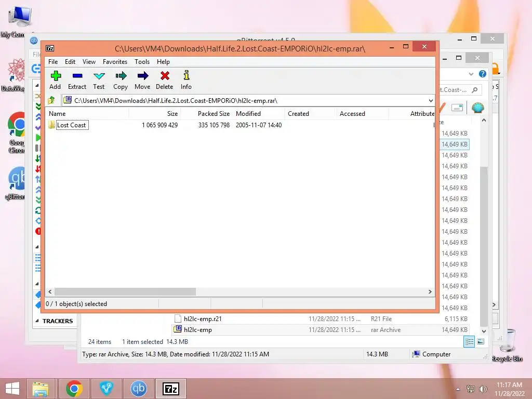Open the Info toolbar icon
The height and width of the screenshot is (399, 532).
186,80
